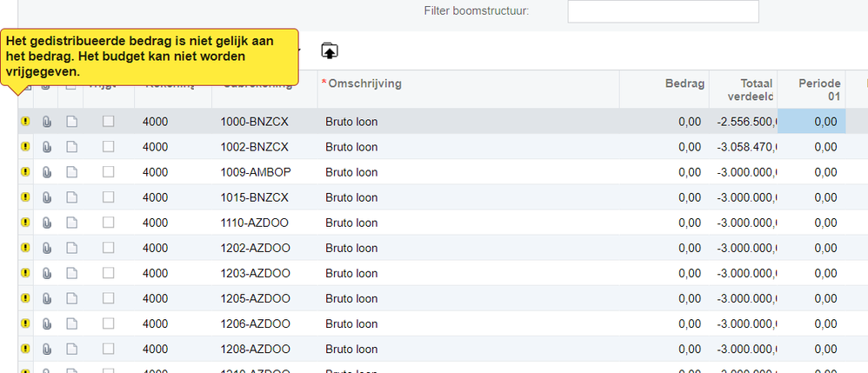Open attachment paperclip for 1202-AZDOO row
Screen dimensions: 868x373
(x=47, y=248)
